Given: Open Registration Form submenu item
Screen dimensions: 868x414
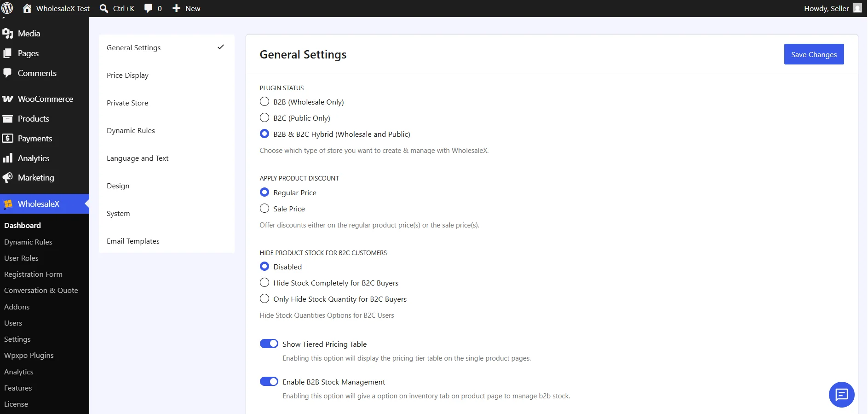Looking at the screenshot, I should [x=45, y=274].
